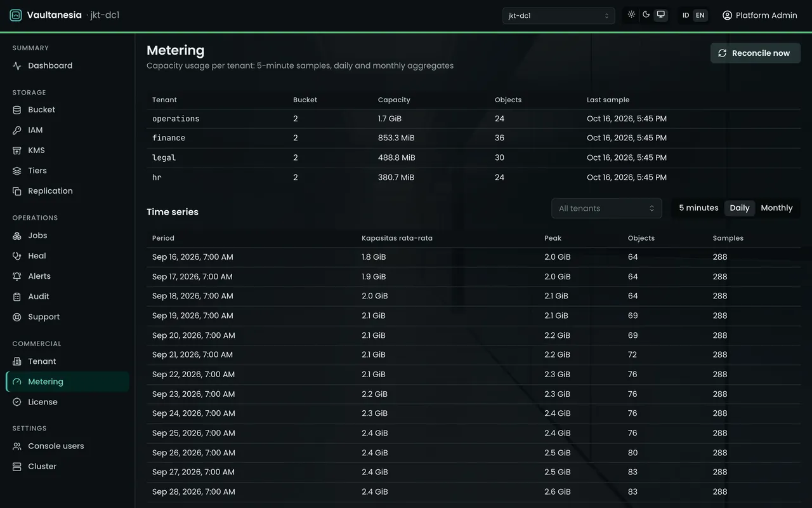
Task: Go to the Replication page
Action: pos(67,191)
